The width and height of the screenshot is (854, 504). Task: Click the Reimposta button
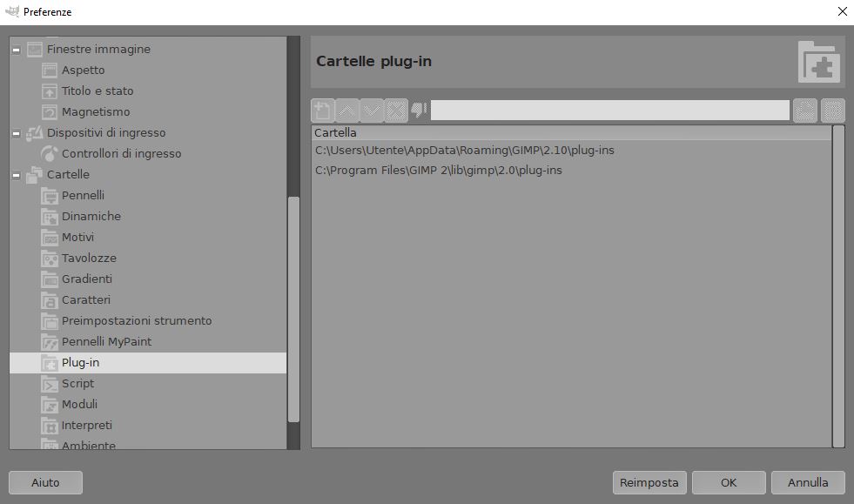[x=649, y=483]
